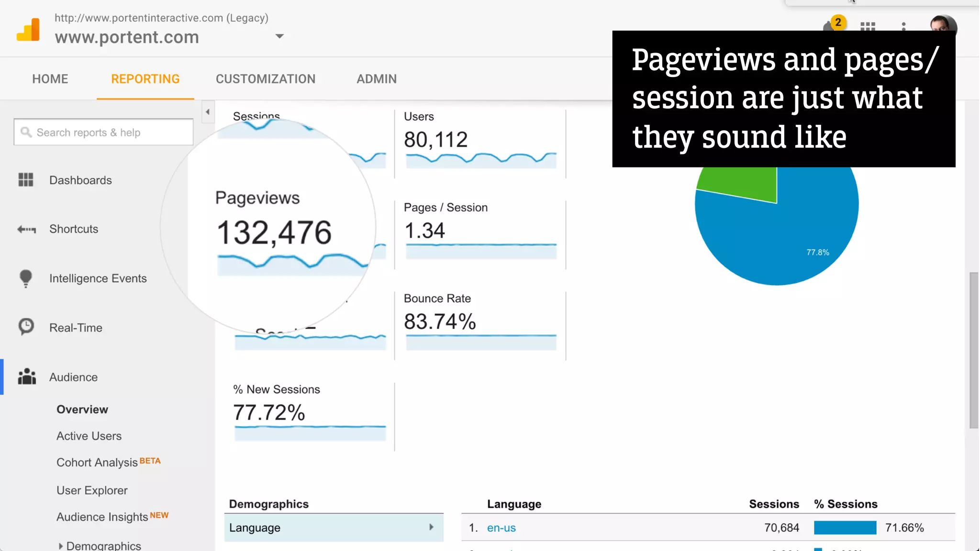Click the vertical page scrollbar
The height and width of the screenshot is (551, 980).
[x=974, y=350]
